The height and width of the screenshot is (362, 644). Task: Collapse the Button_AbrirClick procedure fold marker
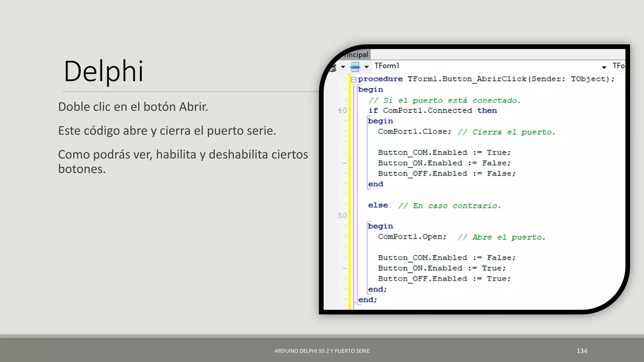(353, 80)
